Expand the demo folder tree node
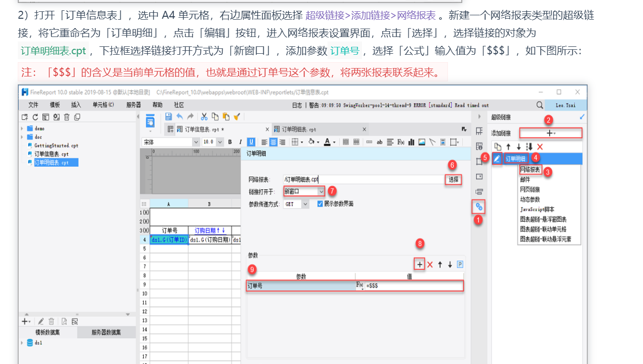The width and height of the screenshot is (643, 364). point(22,129)
